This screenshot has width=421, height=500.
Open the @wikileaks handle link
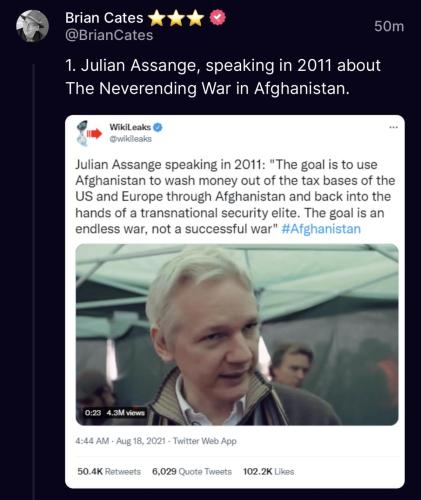point(131,139)
